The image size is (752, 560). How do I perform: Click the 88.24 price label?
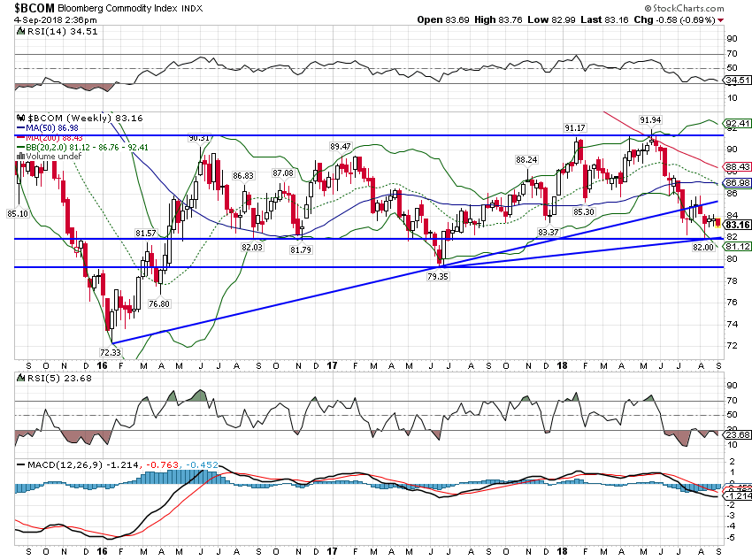[526, 159]
